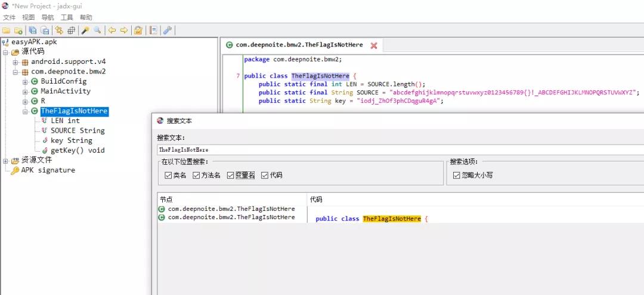This screenshot has height=295, width=644.
Task: Toggle the Deobfuscation lock icon
Action: click(138, 30)
